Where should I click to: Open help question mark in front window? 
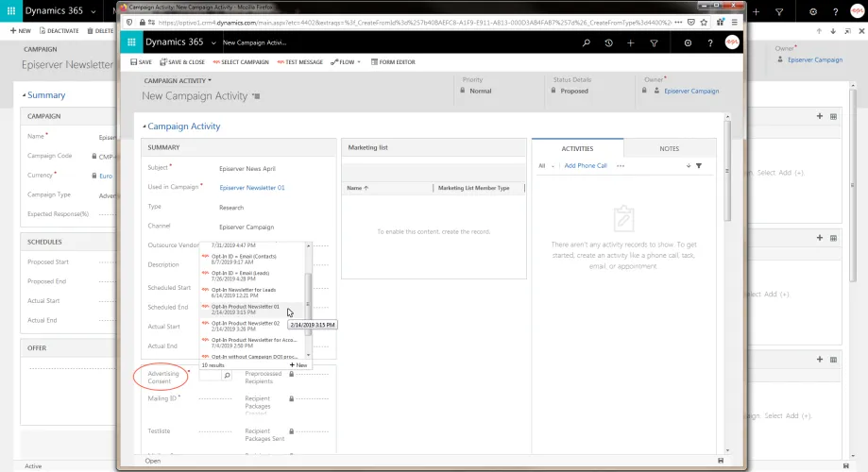tap(710, 42)
